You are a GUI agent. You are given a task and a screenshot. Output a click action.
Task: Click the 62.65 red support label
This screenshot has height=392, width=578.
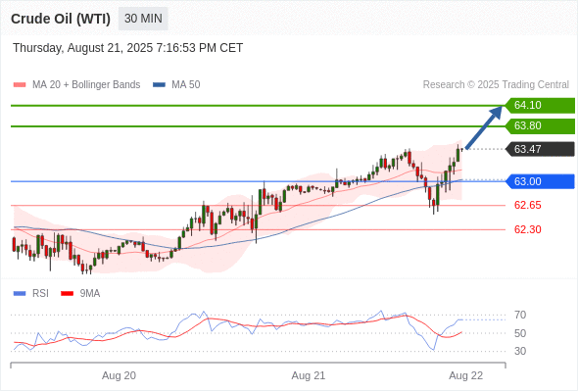(x=528, y=205)
